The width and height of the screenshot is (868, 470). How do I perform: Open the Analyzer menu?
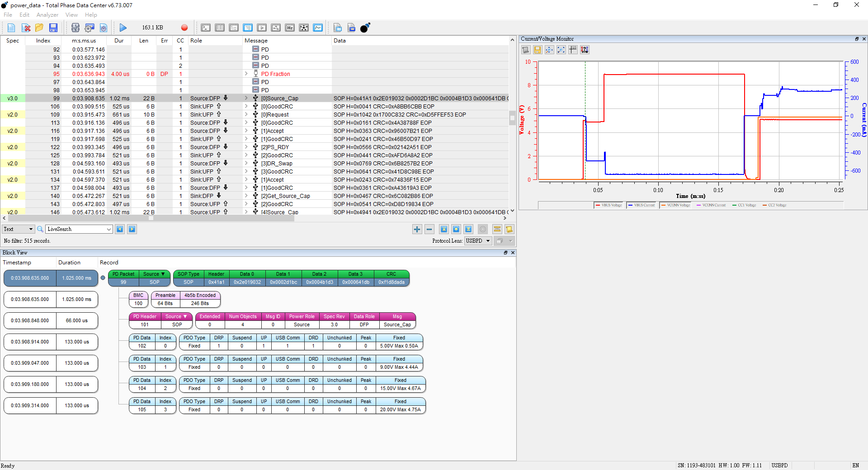(47, 15)
